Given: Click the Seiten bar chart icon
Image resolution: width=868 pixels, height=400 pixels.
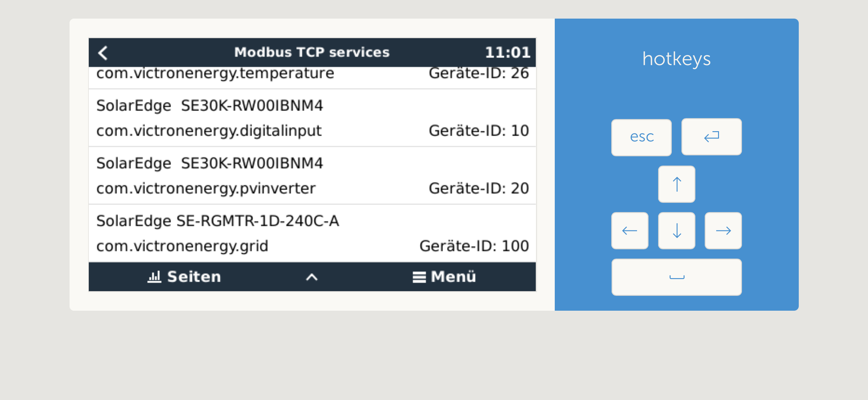Looking at the screenshot, I should [154, 277].
